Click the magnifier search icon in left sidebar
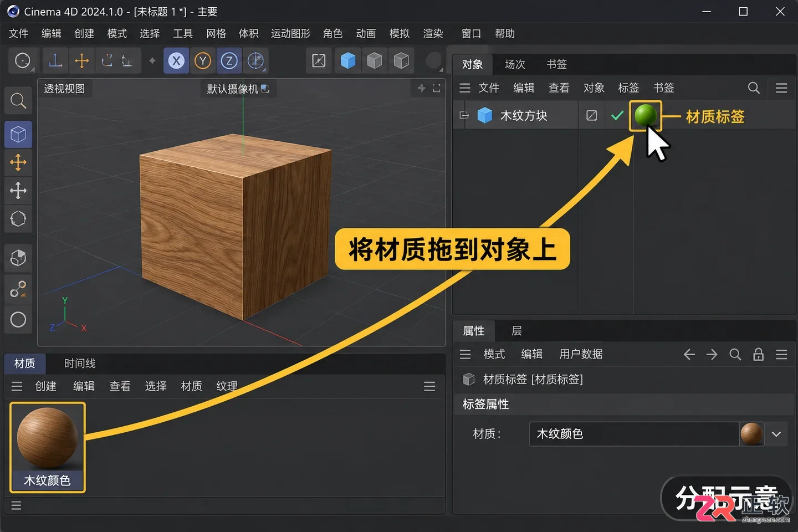Viewport: 798px width, 532px height. pyautogui.click(x=18, y=101)
